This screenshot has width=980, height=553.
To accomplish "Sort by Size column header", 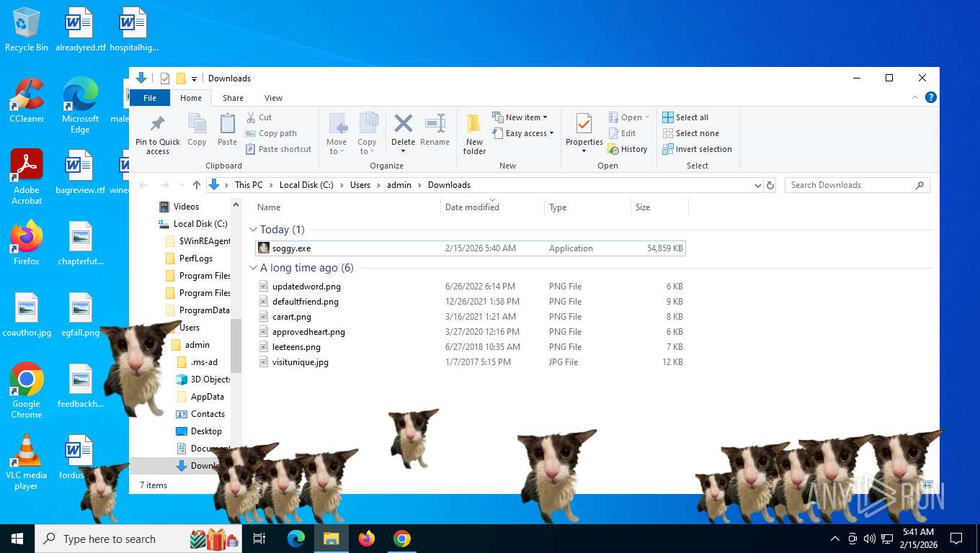I will [x=659, y=207].
